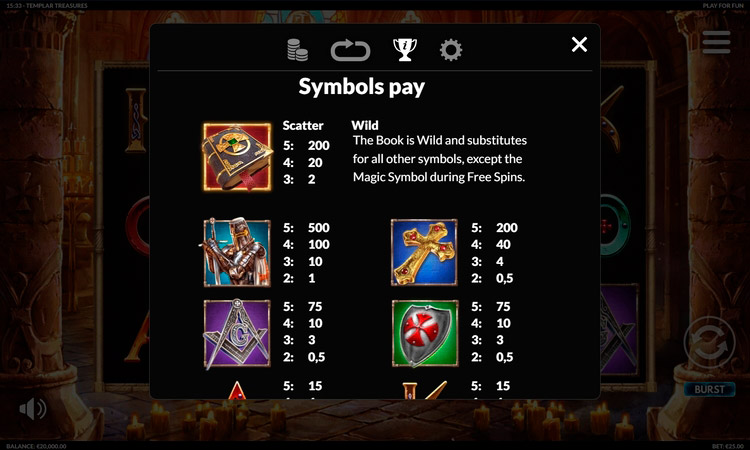Click the Book scatter symbol image

(x=237, y=157)
